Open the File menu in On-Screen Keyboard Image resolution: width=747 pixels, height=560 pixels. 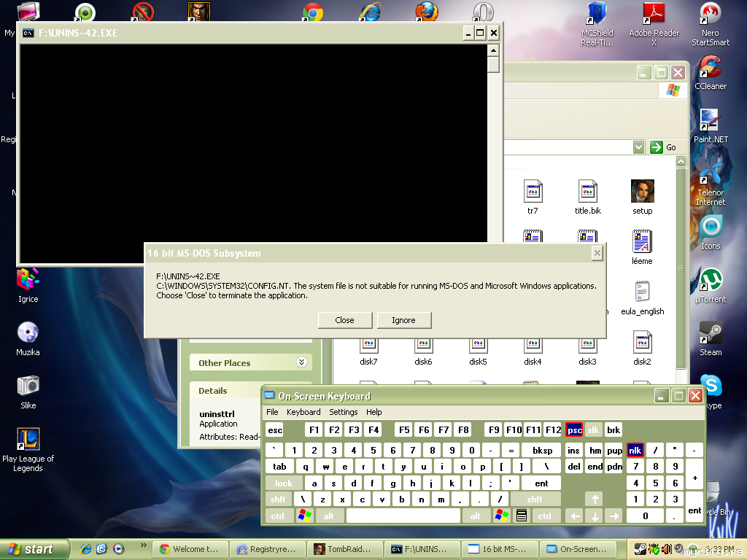click(272, 412)
